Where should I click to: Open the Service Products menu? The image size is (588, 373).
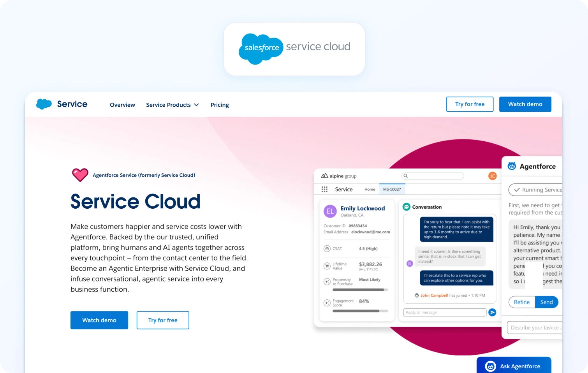173,105
